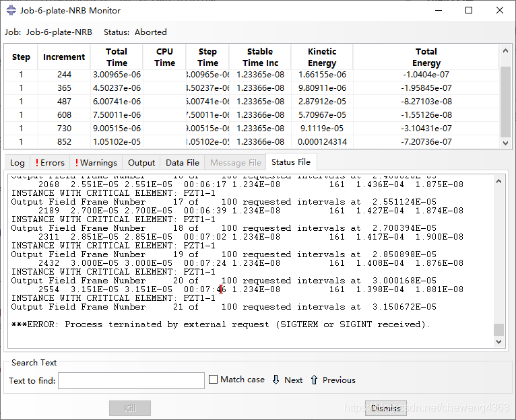Viewport: 516px width, 420px height.
Task: Switch to the Errors tab
Action: tap(50, 163)
